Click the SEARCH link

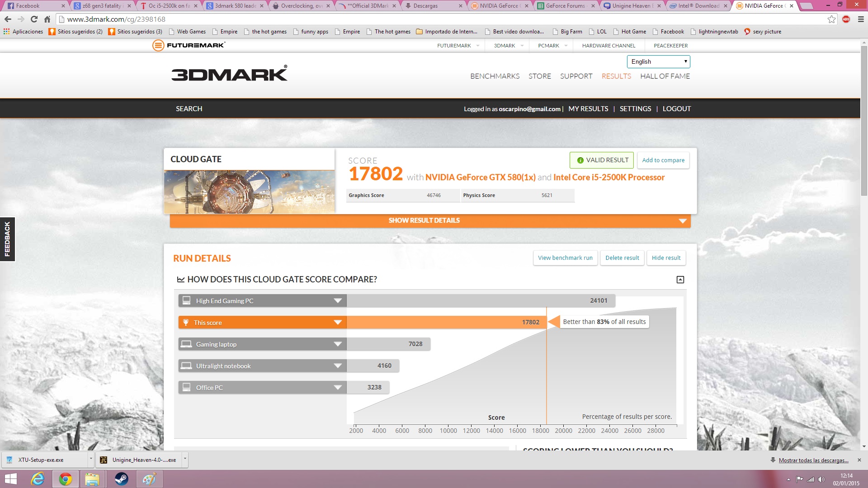click(189, 109)
